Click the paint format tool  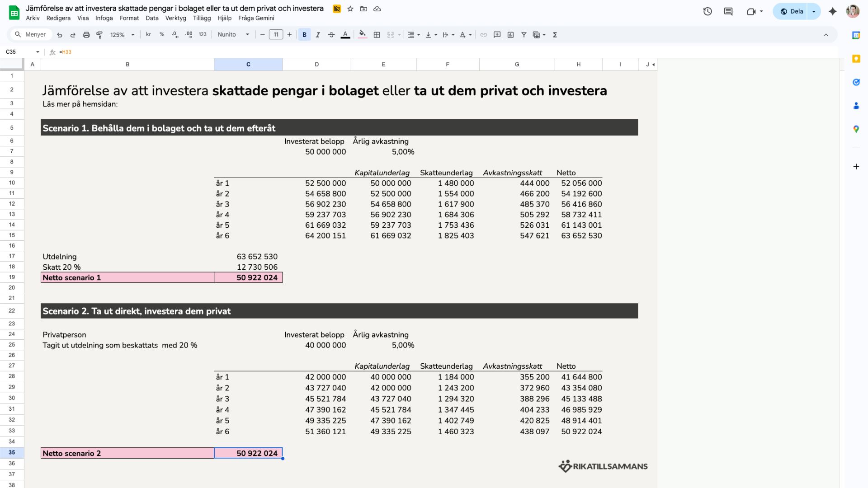click(99, 34)
